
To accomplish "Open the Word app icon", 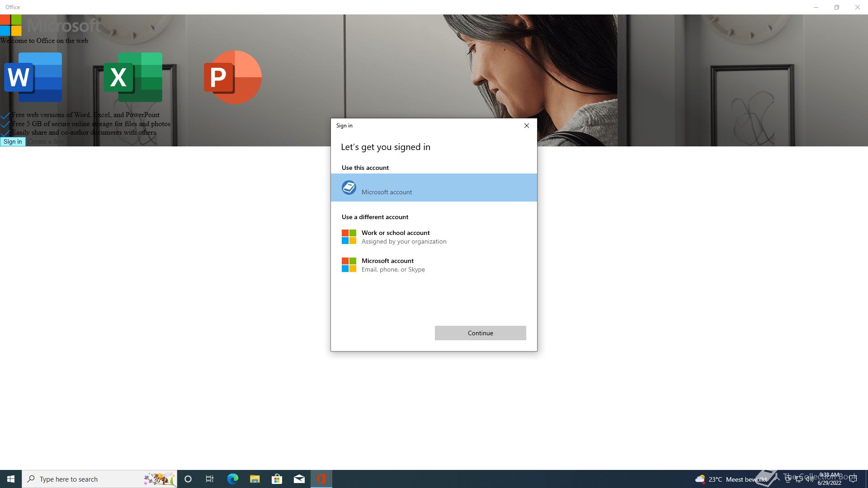I will coord(33,77).
